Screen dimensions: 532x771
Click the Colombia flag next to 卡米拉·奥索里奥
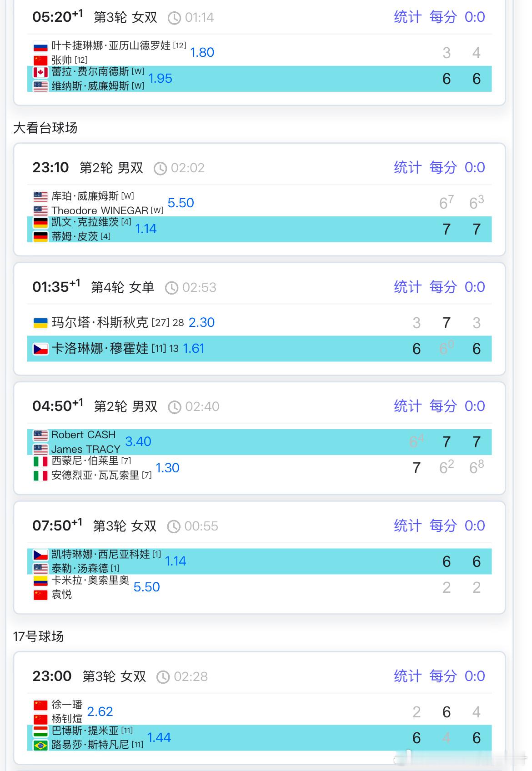click(x=40, y=581)
